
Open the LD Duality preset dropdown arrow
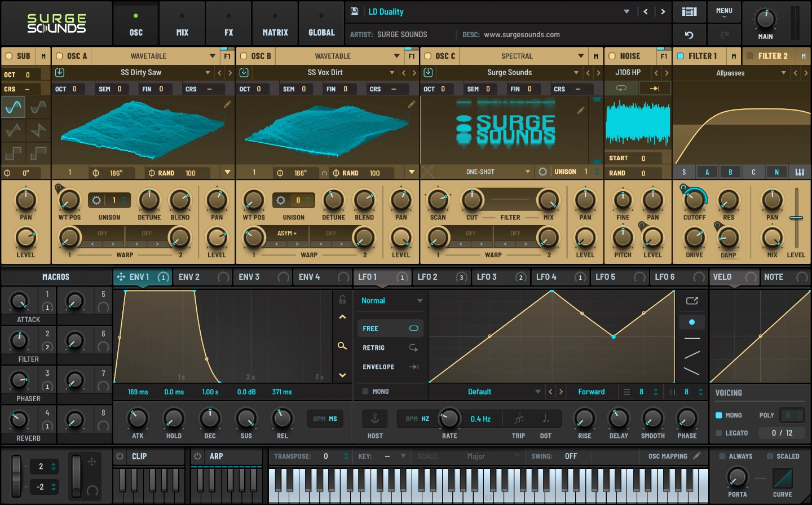click(626, 11)
